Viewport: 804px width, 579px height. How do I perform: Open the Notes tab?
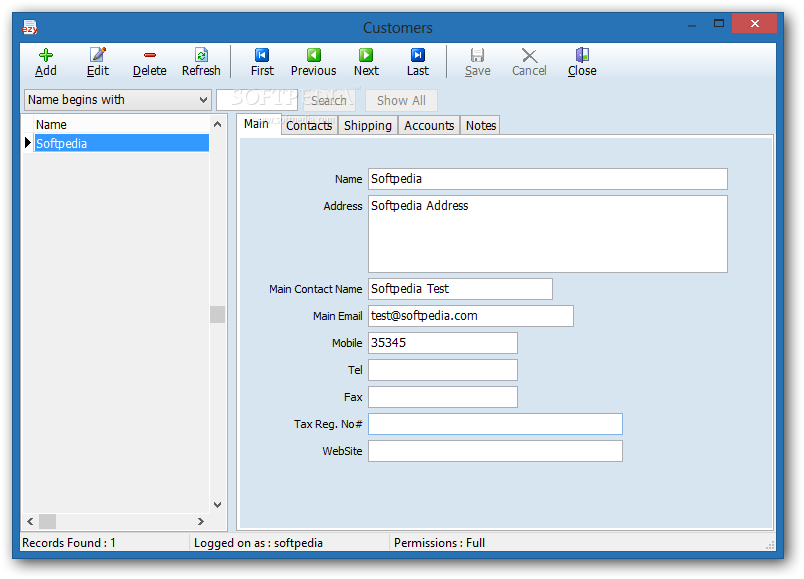480,126
